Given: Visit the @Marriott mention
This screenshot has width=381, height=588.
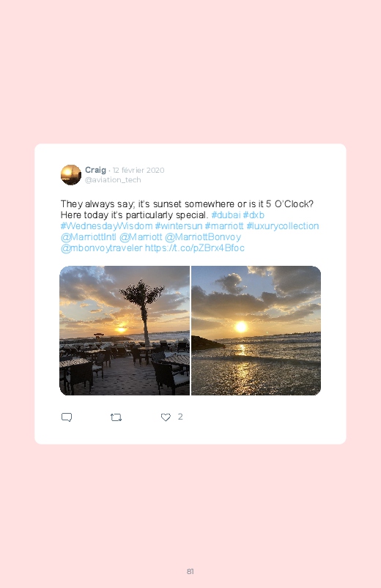Looking at the screenshot, I should 141,237.
